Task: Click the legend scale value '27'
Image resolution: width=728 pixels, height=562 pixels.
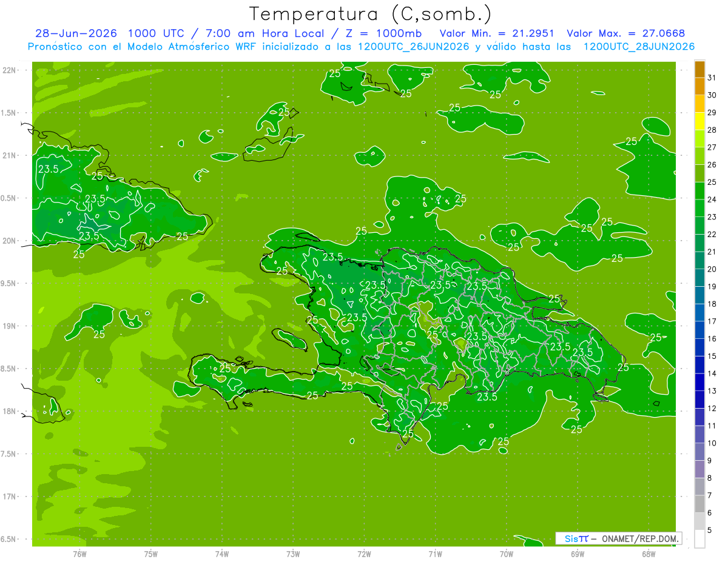Action: [x=712, y=147]
